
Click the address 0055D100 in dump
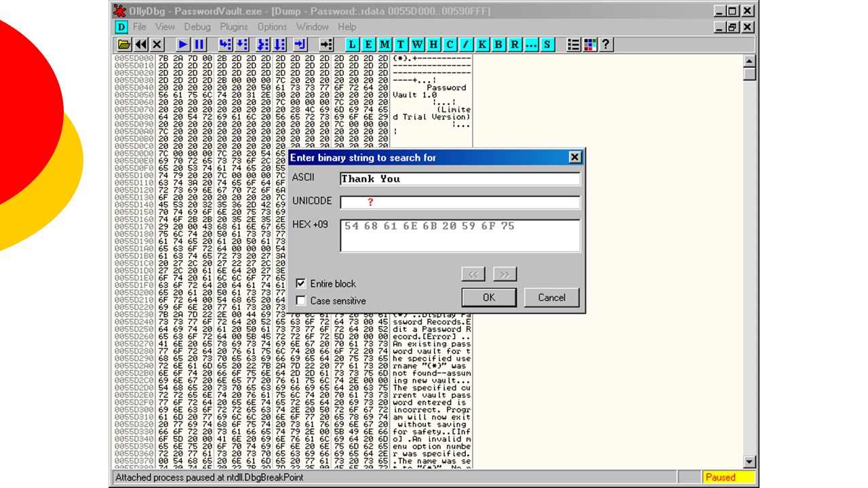pos(134,176)
